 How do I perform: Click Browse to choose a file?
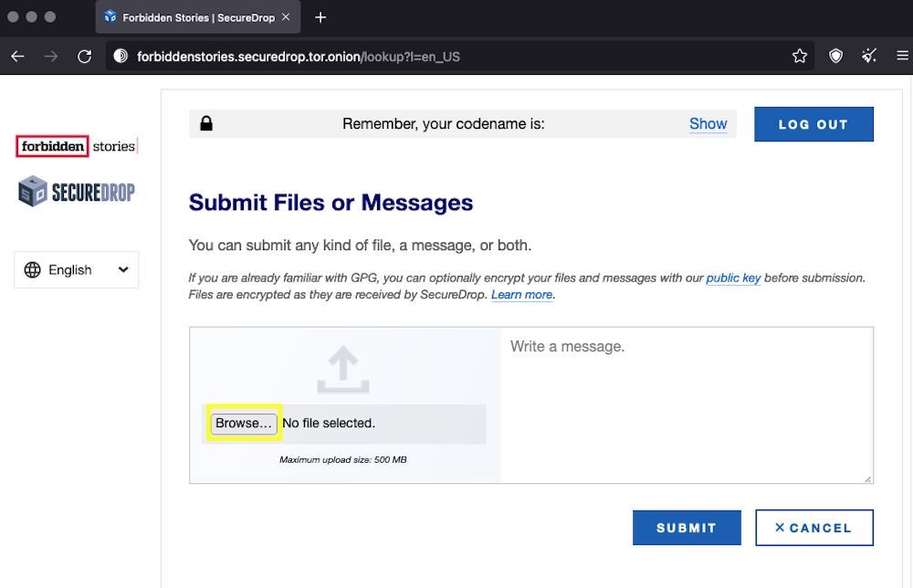tap(244, 424)
